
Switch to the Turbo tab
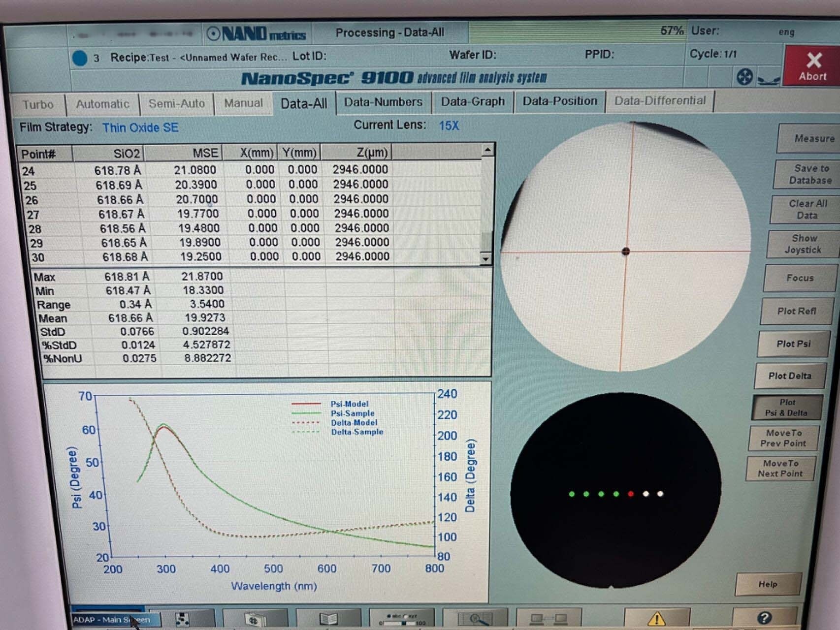38,104
